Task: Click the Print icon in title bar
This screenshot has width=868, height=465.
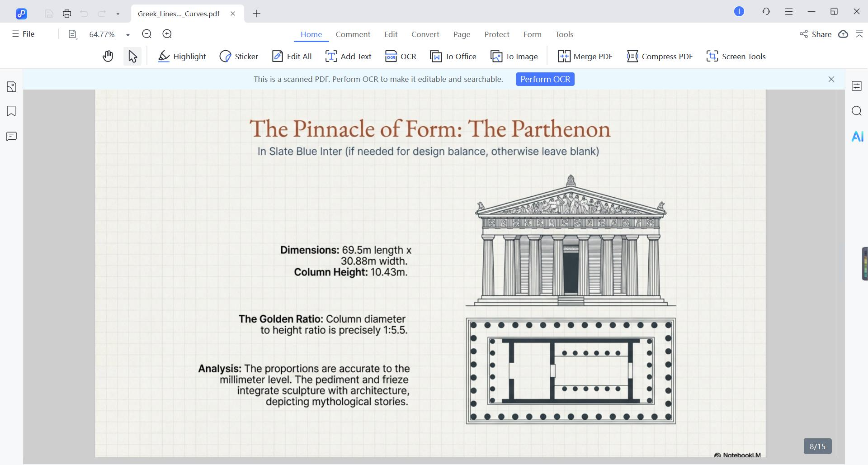Action: [67, 14]
